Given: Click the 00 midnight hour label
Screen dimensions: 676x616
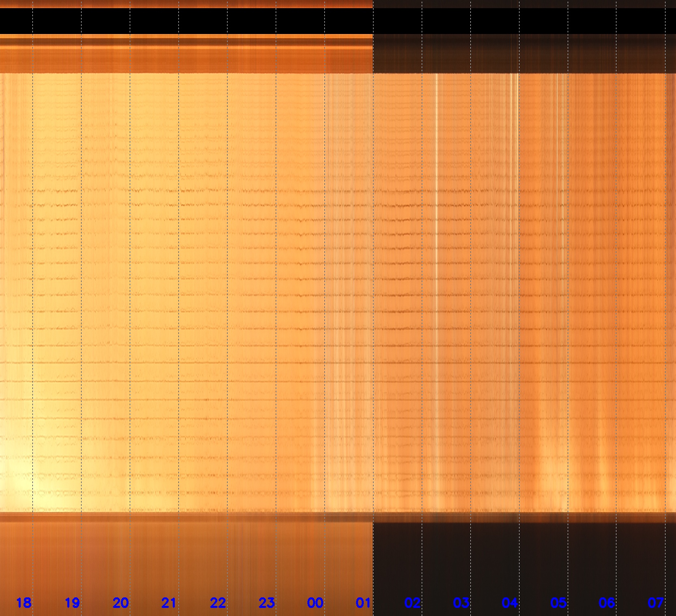Looking at the screenshot, I should 315,603.
